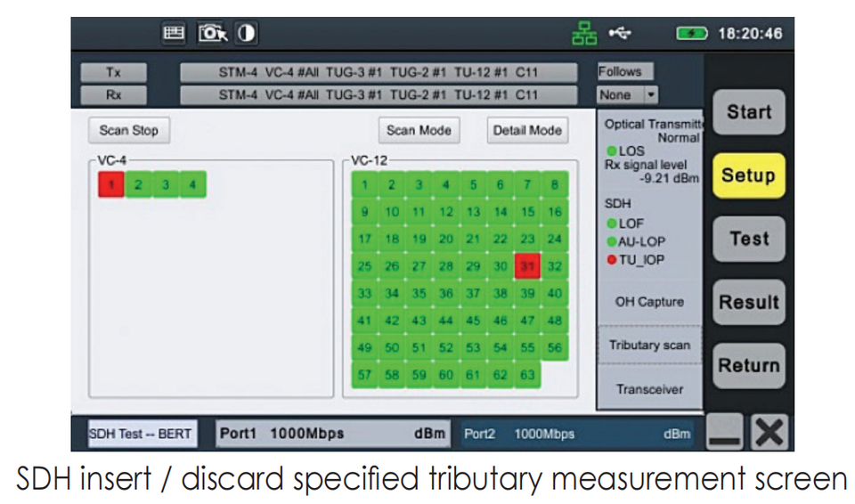Screen dimensions: 855x504
Task: Close the test with the X icon
Action: (769, 433)
